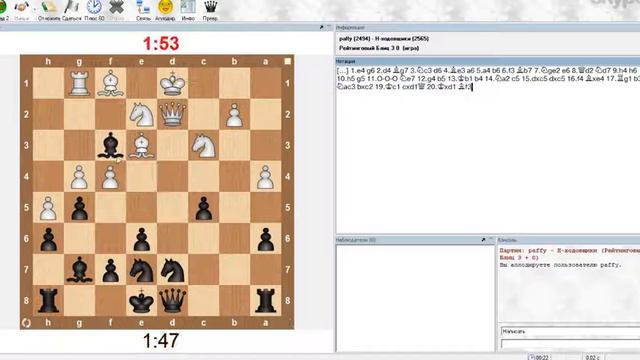Select the white pawn on a4
The width and height of the screenshot is (640, 360).
[265, 176]
